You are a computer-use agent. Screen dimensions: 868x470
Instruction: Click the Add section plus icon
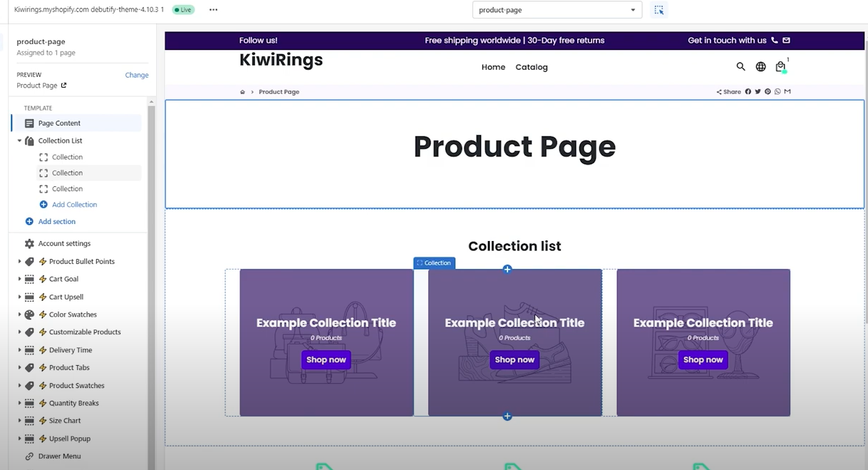(x=29, y=222)
